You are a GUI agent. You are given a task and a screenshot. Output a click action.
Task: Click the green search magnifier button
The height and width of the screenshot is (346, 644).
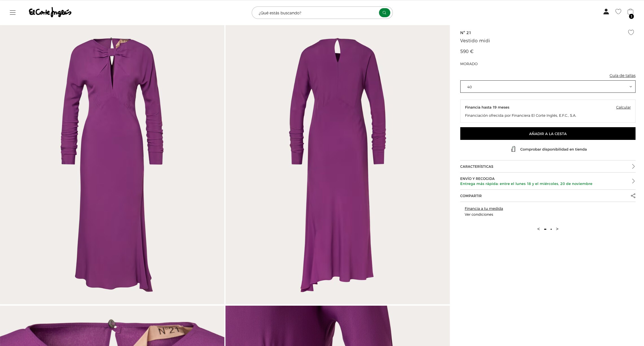click(x=384, y=13)
